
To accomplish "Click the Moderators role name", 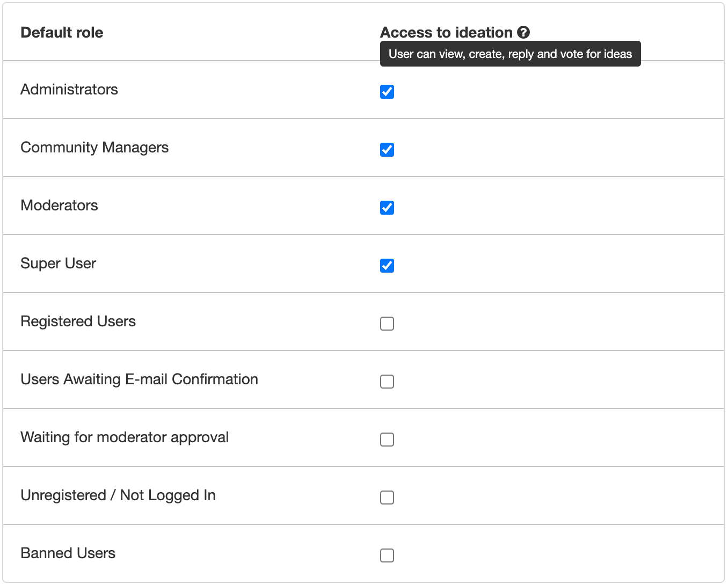I will pos(59,206).
